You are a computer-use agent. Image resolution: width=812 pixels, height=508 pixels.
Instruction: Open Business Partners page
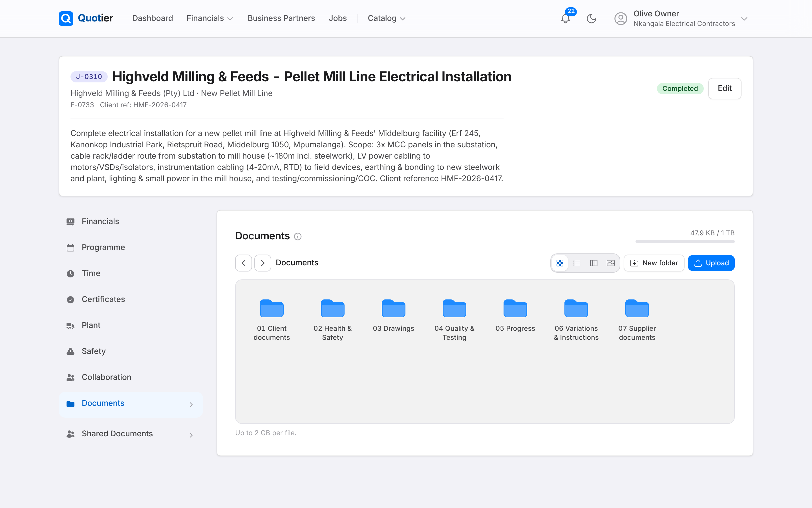pos(281,18)
